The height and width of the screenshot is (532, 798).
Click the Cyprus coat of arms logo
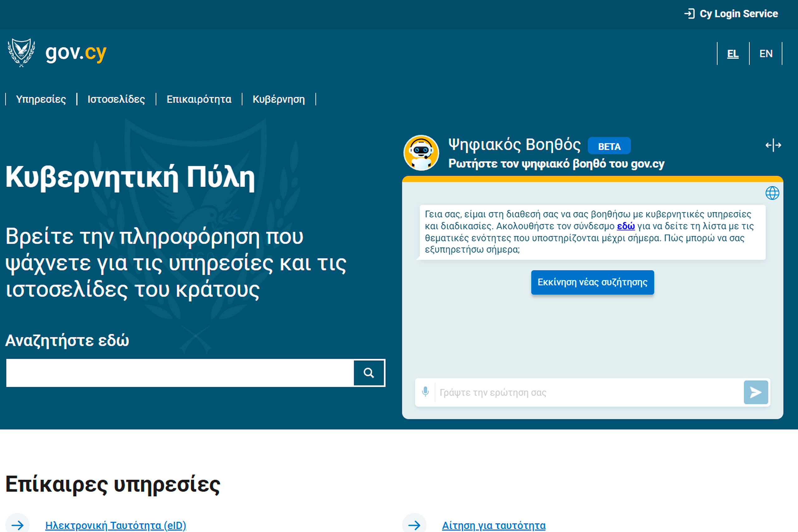pyautogui.click(x=22, y=52)
